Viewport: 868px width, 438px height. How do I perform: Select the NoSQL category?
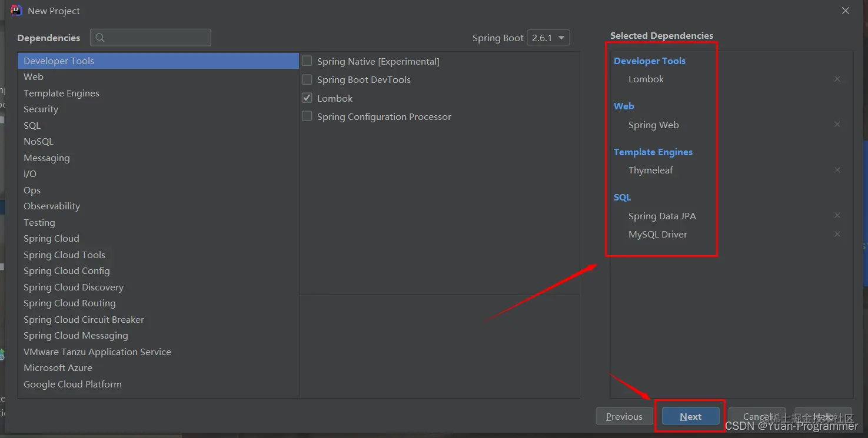[158, 142]
